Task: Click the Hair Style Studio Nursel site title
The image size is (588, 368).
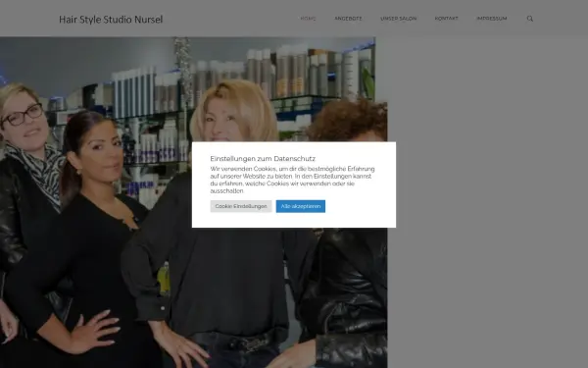Action: click(111, 20)
